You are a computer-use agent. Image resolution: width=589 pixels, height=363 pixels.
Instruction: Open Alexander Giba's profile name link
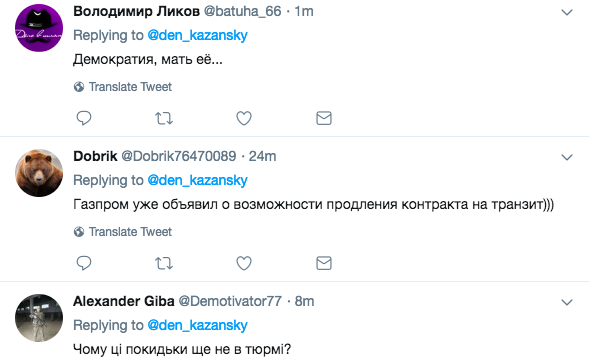(124, 301)
